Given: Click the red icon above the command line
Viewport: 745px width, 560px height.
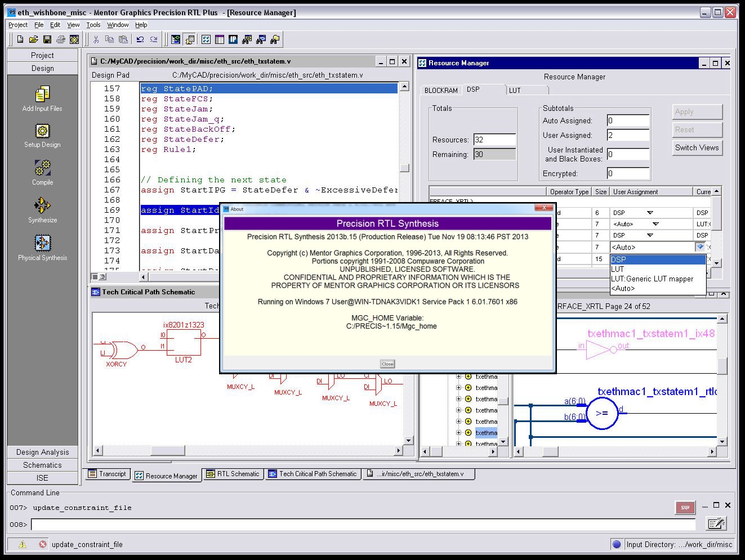Looking at the screenshot, I should pyautogui.click(x=685, y=508).
